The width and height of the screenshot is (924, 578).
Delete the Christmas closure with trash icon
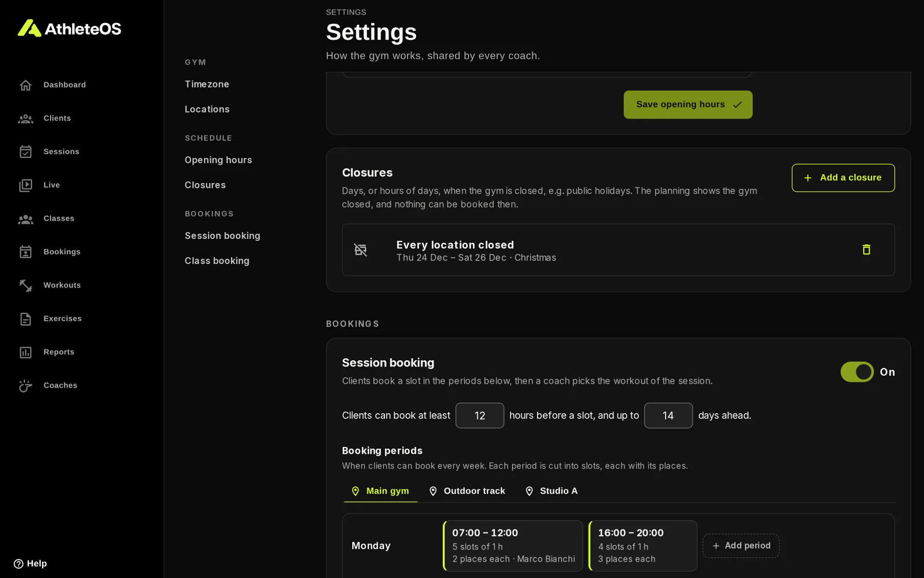[866, 250]
